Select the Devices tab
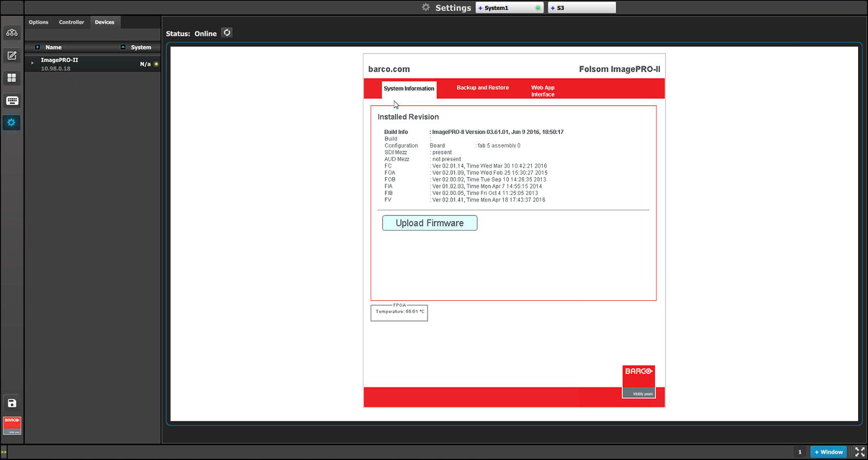868x460 pixels. (105, 22)
